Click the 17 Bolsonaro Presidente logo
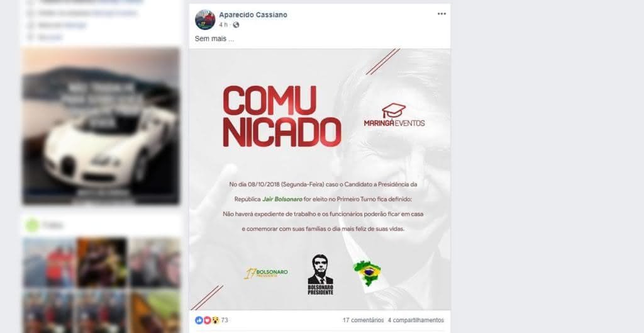This screenshot has width=644, height=333. tap(266, 273)
